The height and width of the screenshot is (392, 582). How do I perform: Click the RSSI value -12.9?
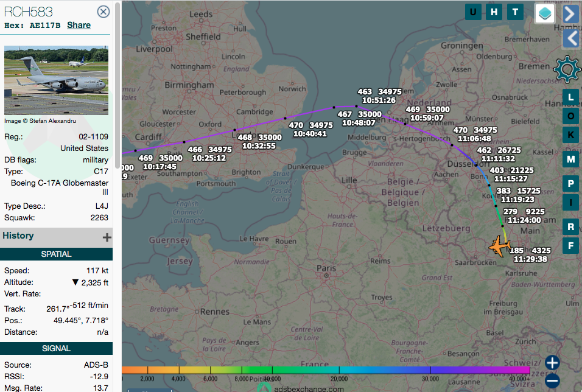click(99, 376)
